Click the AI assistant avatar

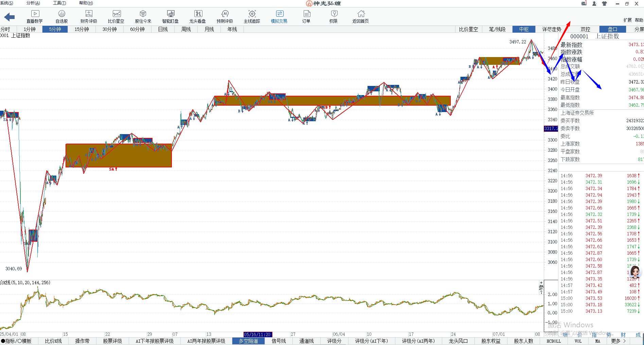point(635,272)
